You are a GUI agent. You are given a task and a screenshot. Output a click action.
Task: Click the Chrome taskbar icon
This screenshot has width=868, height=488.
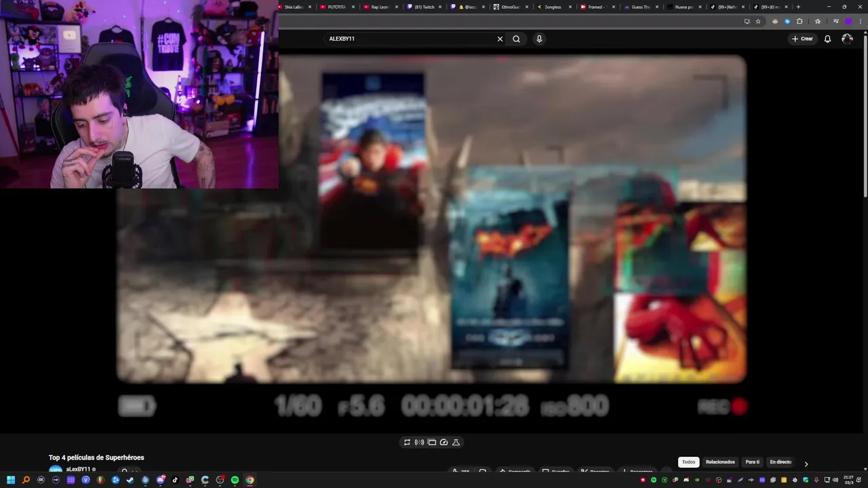click(250, 480)
